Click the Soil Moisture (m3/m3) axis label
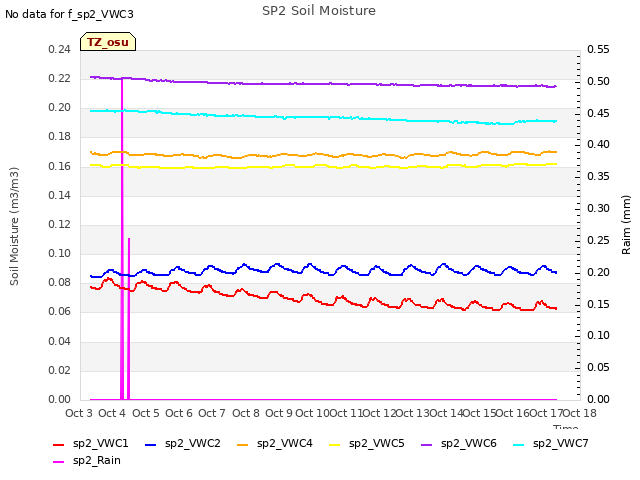 [x=14, y=226]
